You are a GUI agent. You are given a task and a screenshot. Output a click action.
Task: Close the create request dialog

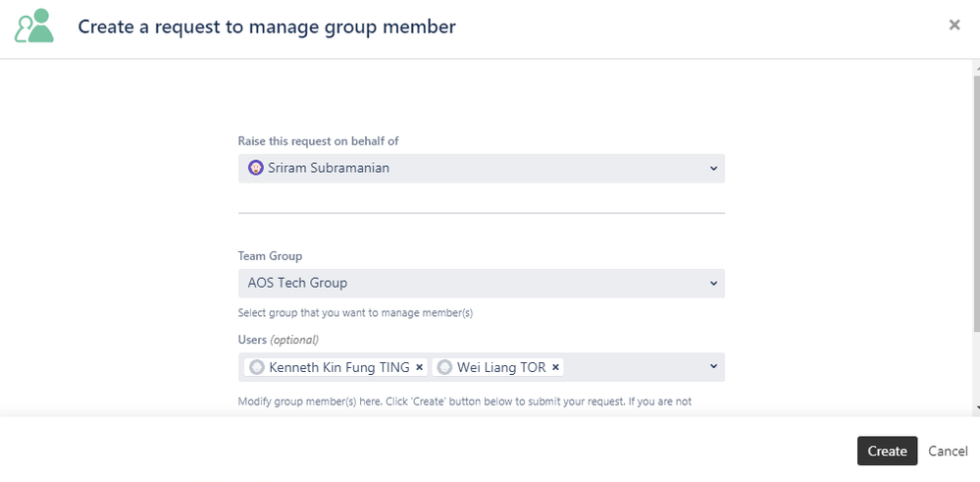954,25
